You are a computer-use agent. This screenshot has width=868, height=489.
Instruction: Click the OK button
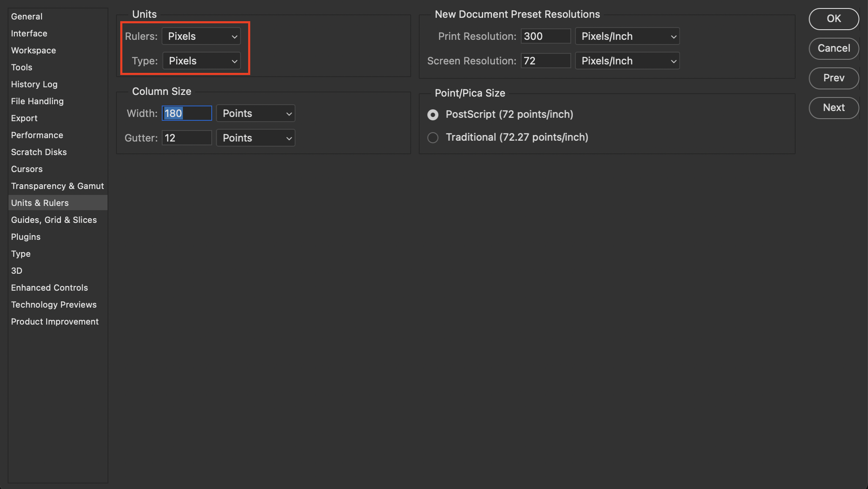(x=833, y=19)
